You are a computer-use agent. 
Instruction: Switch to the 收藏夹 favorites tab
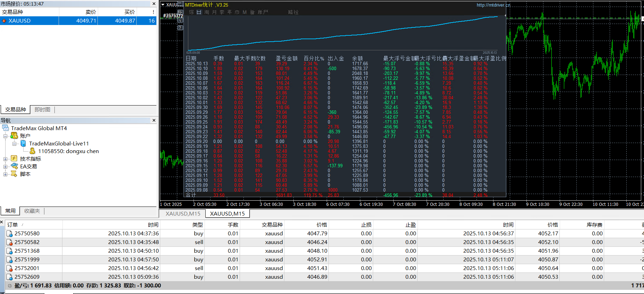click(32, 211)
